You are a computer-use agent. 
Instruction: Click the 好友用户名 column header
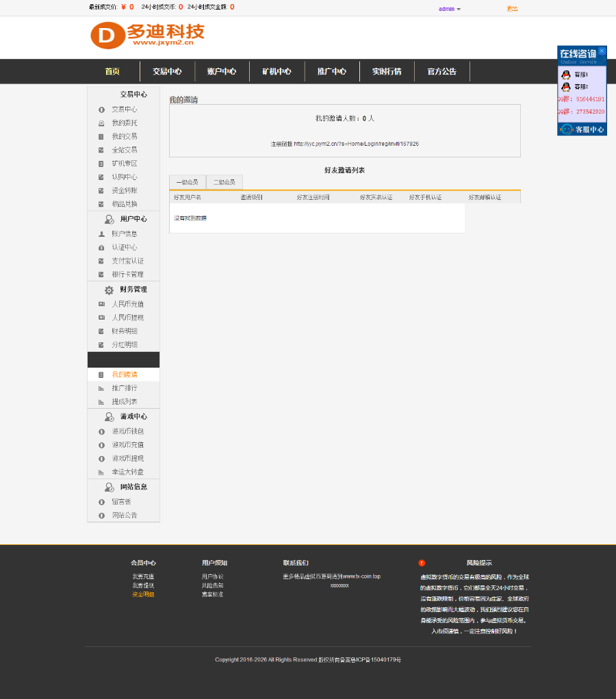pyautogui.click(x=188, y=197)
